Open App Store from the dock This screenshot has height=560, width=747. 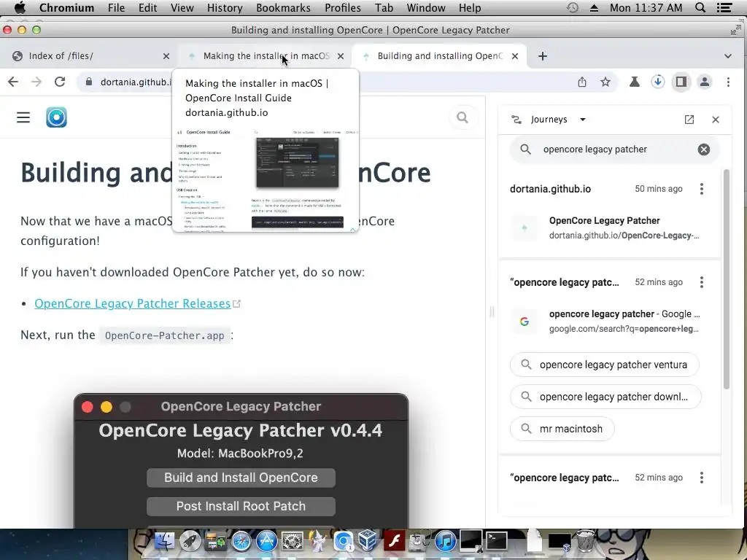pos(267,542)
